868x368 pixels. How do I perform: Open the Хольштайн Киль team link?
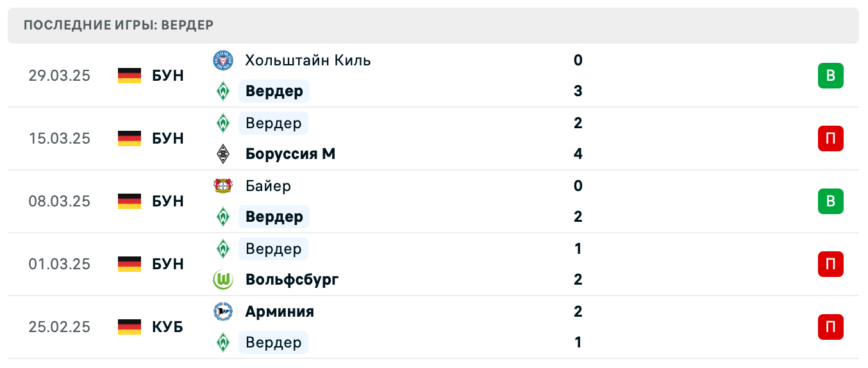click(308, 61)
